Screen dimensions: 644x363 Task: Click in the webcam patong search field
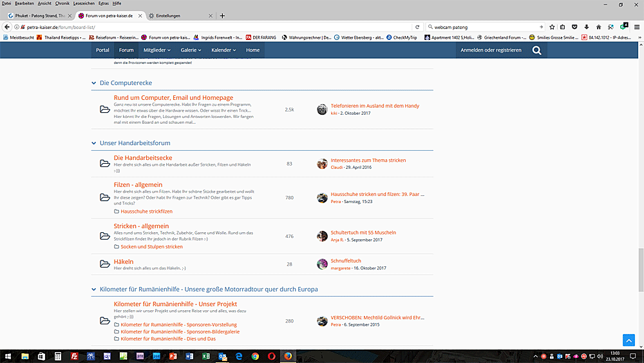483,27
